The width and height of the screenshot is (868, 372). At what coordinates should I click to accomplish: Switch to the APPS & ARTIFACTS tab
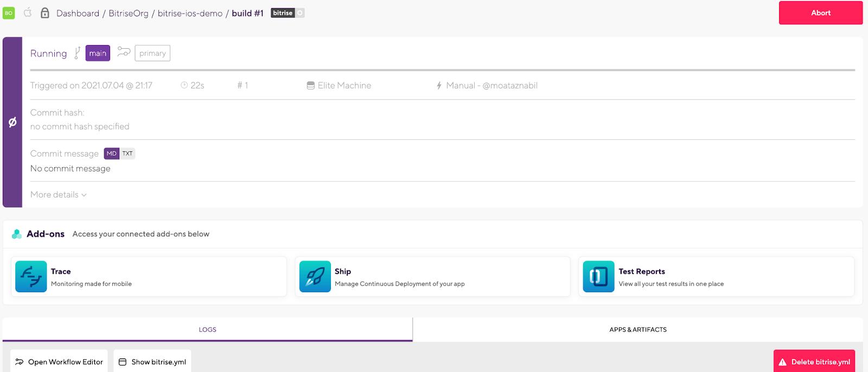[x=638, y=330]
